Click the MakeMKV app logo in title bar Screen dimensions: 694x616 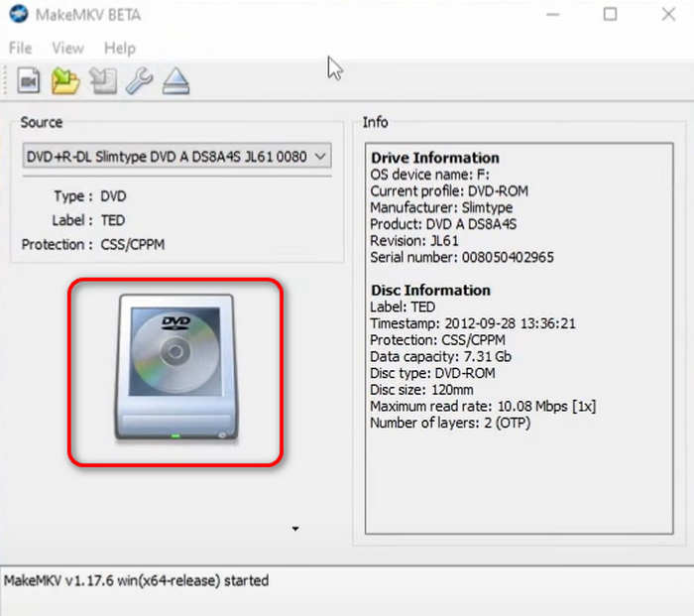point(19,15)
